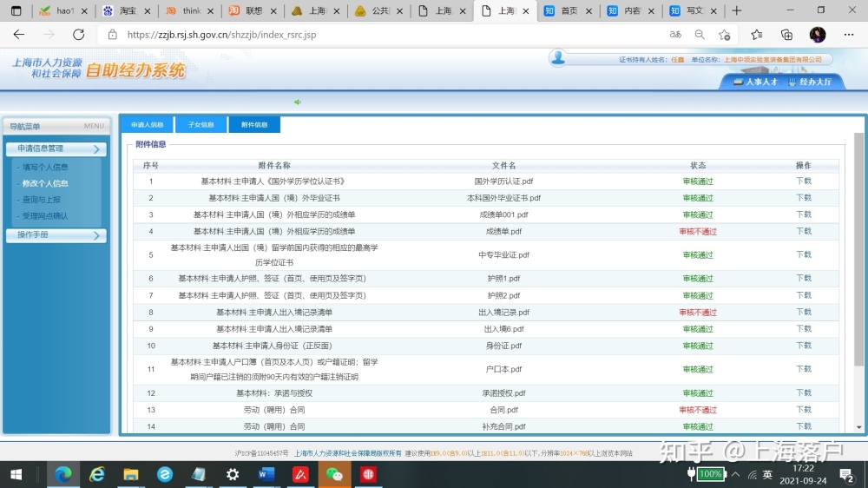Open the 人事人才 header tab
The height and width of the screenshot is (488, 868).
point(755,82)
